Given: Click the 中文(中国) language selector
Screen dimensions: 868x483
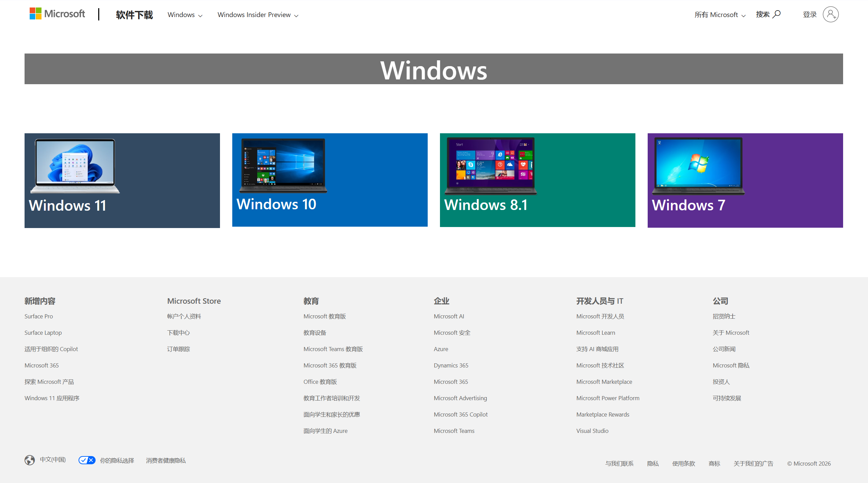Looking at the screenshot, I should pyautogui.click(x=53, y=459).
